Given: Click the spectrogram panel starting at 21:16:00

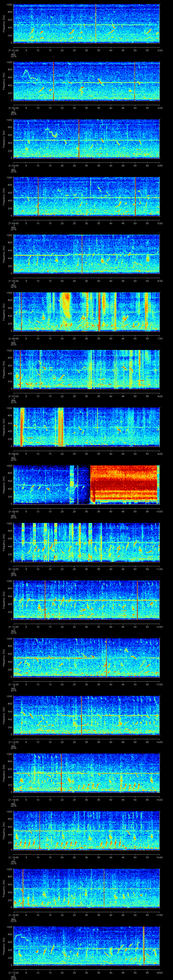Looking at the screenshot, I should [86, 888].
